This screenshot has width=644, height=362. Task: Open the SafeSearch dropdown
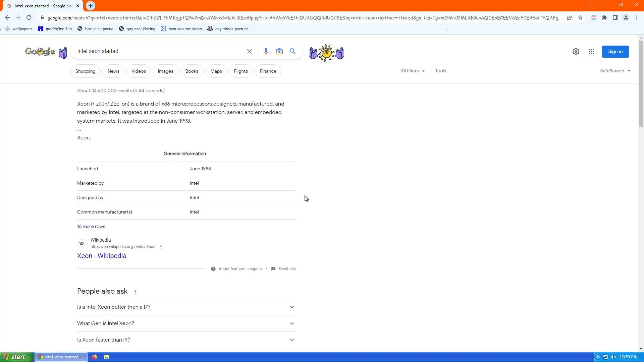pyautogui.click(x=615, y=71)
